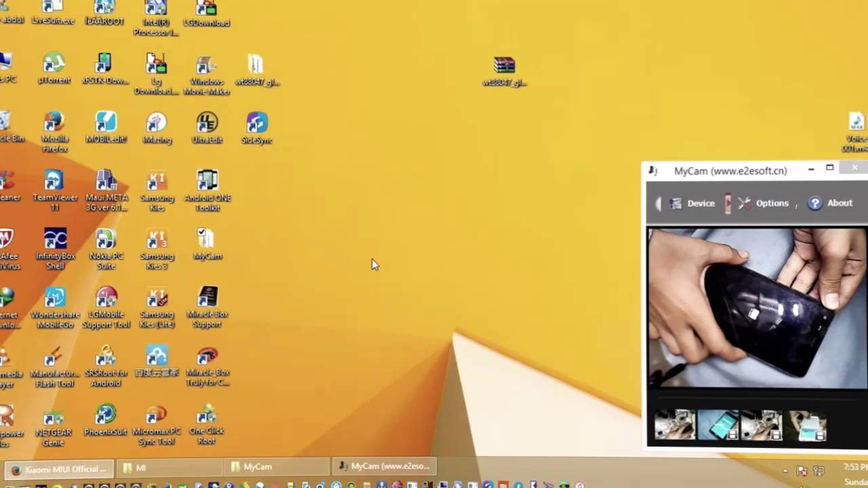Open the LGDownload desktop shortcut
The height and width of the screenshot is (488, 868).
(x=206, y=14)
